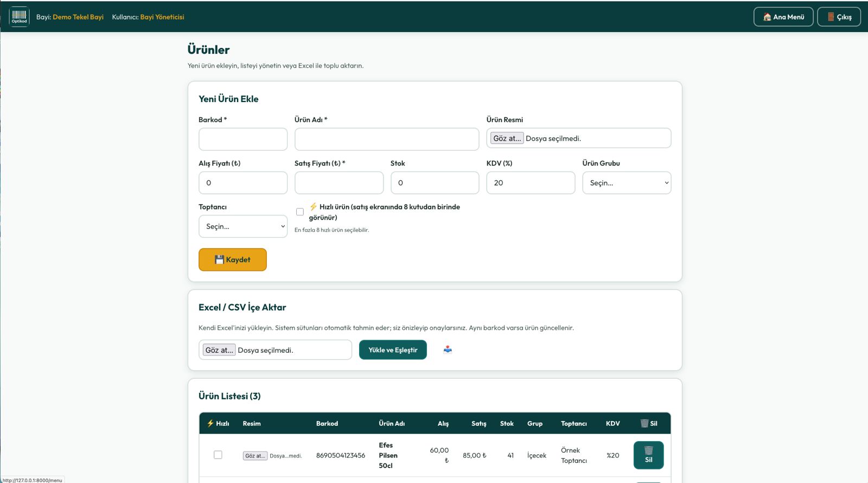Viewport: 868px width, 483px height.
Task: Click the Ürün Listesi (3) heading
Action: tap(229, 396)
